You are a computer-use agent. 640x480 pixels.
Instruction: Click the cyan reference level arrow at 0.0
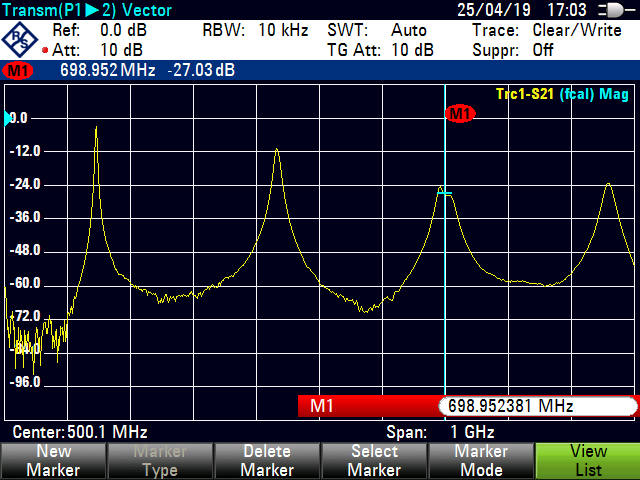point(9,119)
